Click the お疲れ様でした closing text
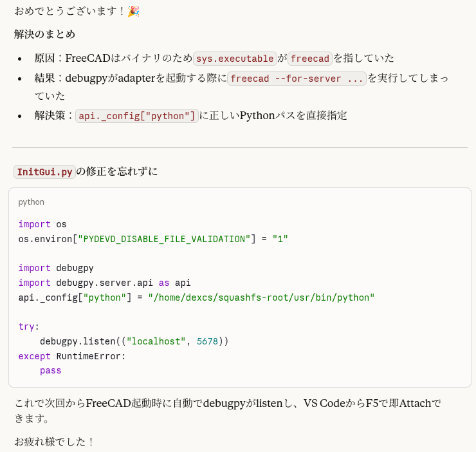Image resolution: width=476 pixels, height=452 pixels. [54, 442]
